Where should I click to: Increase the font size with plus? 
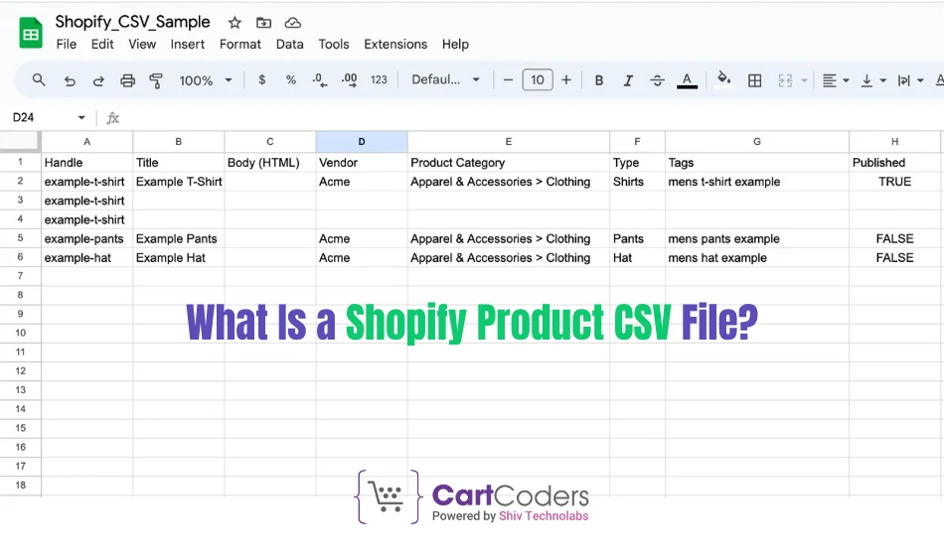click(566, 79)
